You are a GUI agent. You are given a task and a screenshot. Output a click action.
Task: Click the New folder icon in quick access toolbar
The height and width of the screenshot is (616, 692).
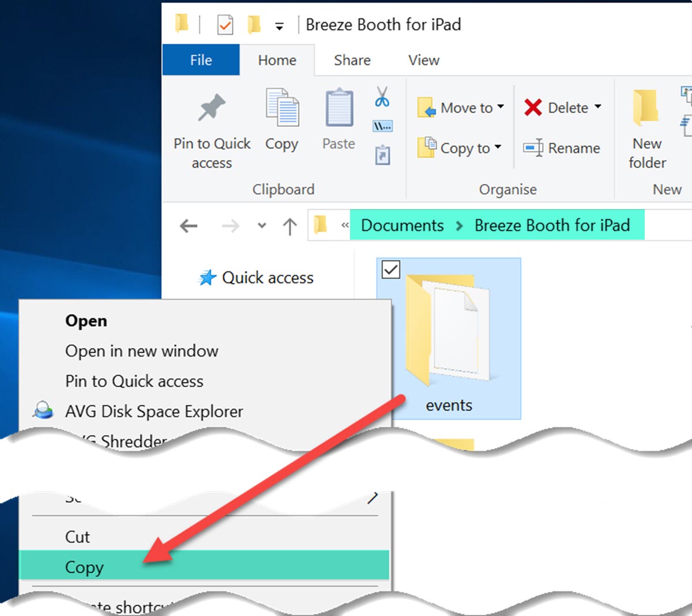(x=254, y=24)
